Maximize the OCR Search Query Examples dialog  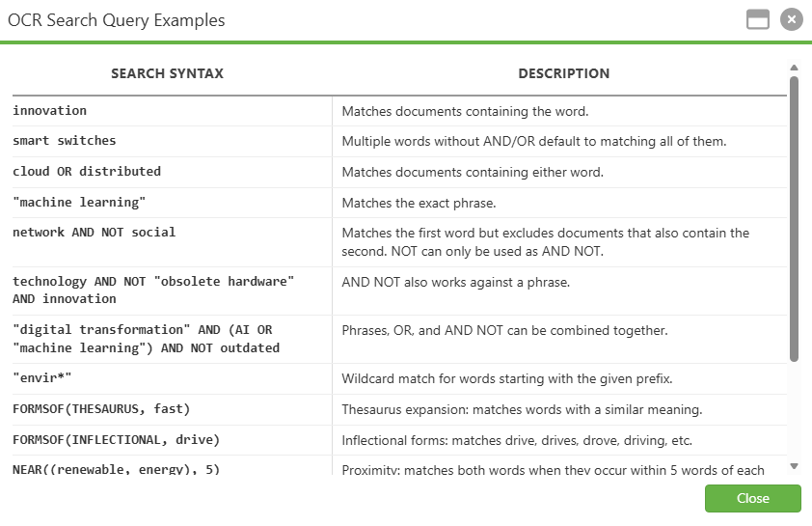758,19
